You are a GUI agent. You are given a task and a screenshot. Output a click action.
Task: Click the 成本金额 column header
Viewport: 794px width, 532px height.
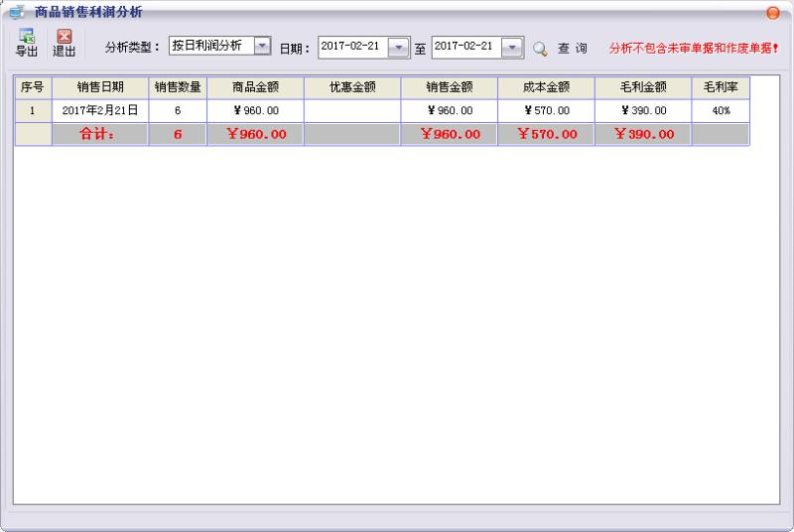point(547,87)
